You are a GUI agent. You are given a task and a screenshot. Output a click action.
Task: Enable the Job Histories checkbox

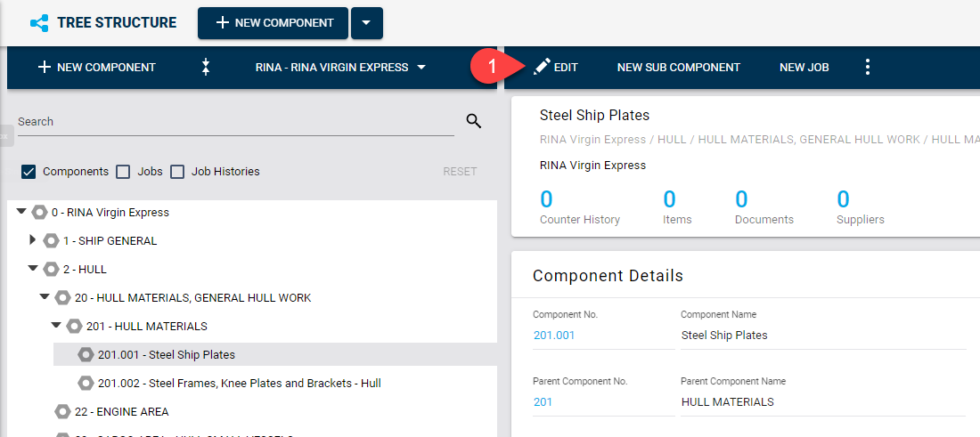coord(177,172)
